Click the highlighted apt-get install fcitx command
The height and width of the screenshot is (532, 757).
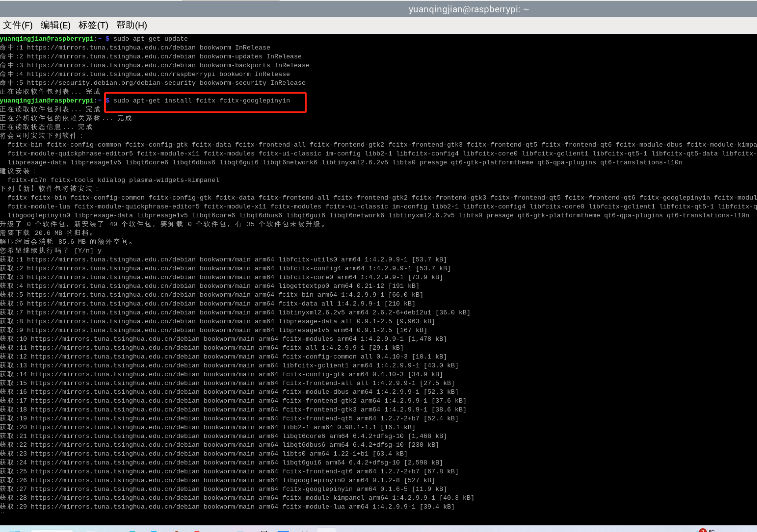pos(202,100)
